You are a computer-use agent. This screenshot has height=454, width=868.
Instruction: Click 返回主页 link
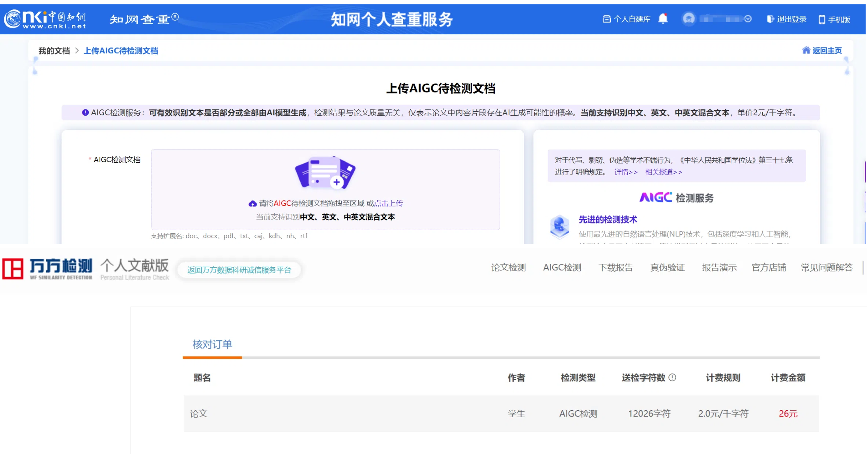coord(827,50)
